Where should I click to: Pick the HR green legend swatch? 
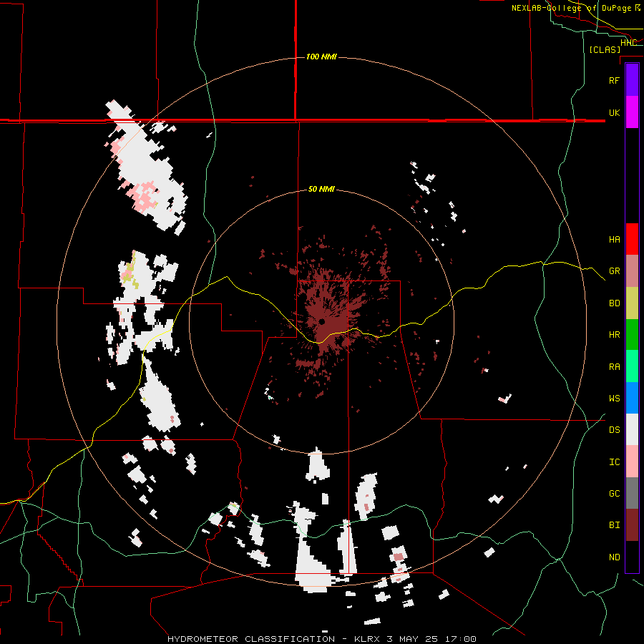pos(632,334)
